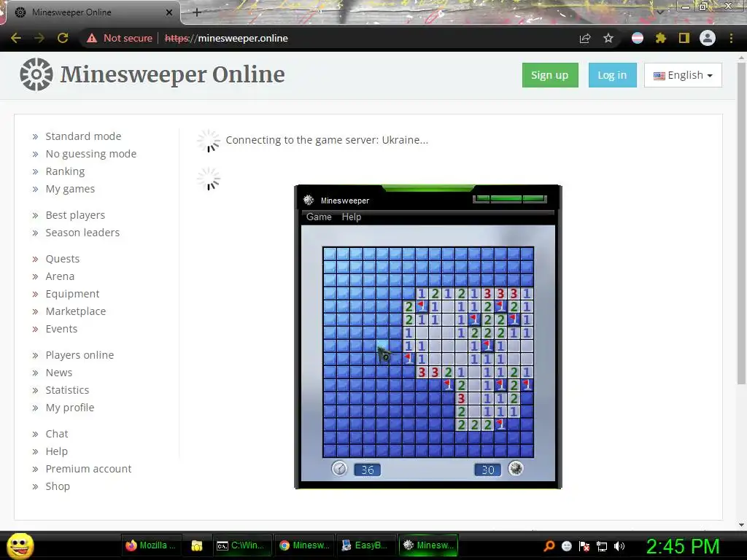Click the mine icon in Minesweeper title bar
This screenshot has height=560, width=747.
pyautogui.click(x=309, y=200)
